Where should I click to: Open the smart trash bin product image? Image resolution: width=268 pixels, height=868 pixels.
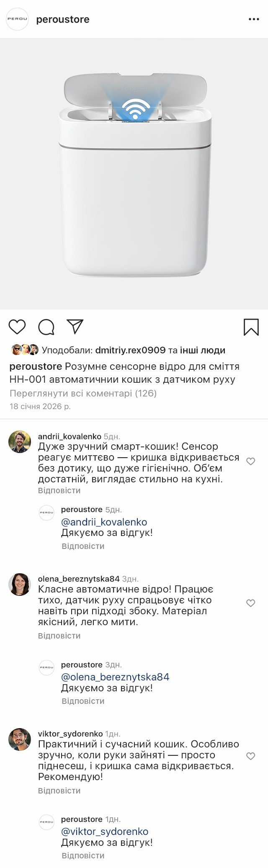(x=134, y=174)
